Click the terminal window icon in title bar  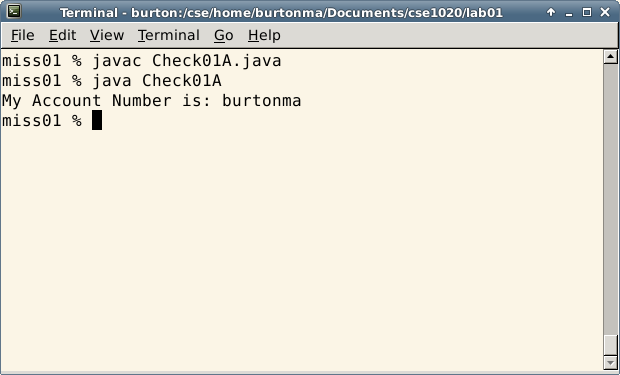(14, 11)
